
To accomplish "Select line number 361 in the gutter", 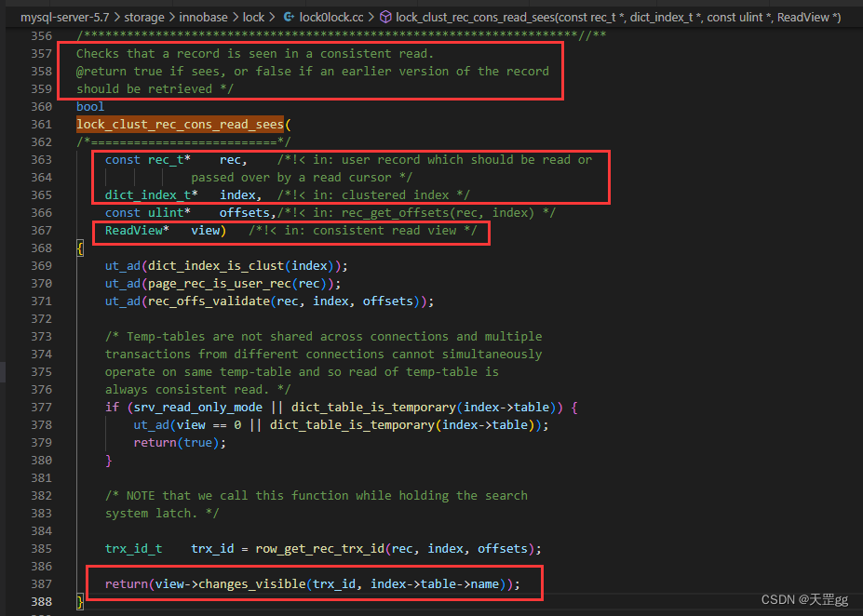I will 41,125.
